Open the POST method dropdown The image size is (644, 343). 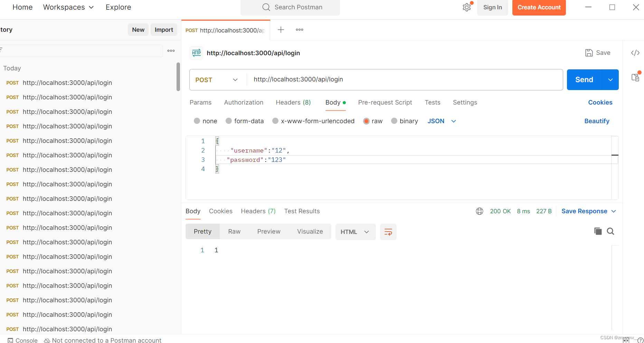click(217, 80)
